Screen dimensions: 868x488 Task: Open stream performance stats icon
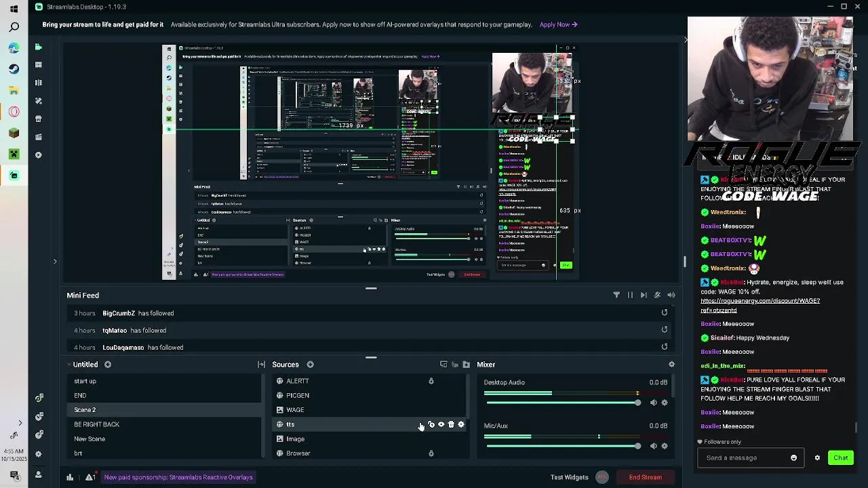[70, 477]
